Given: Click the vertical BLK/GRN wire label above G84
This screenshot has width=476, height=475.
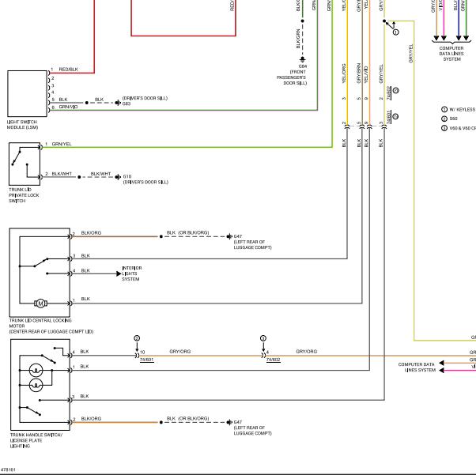Looking at the screenshot, I should (x=298, y=39).
